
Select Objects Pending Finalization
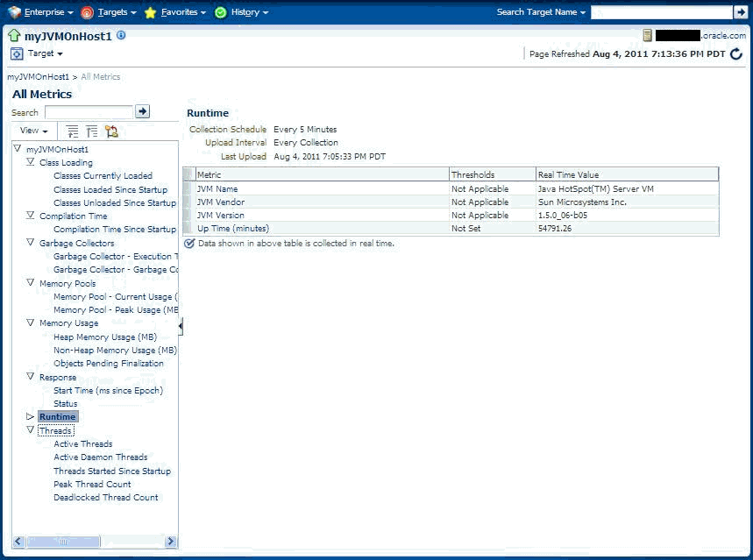[109, 364]
